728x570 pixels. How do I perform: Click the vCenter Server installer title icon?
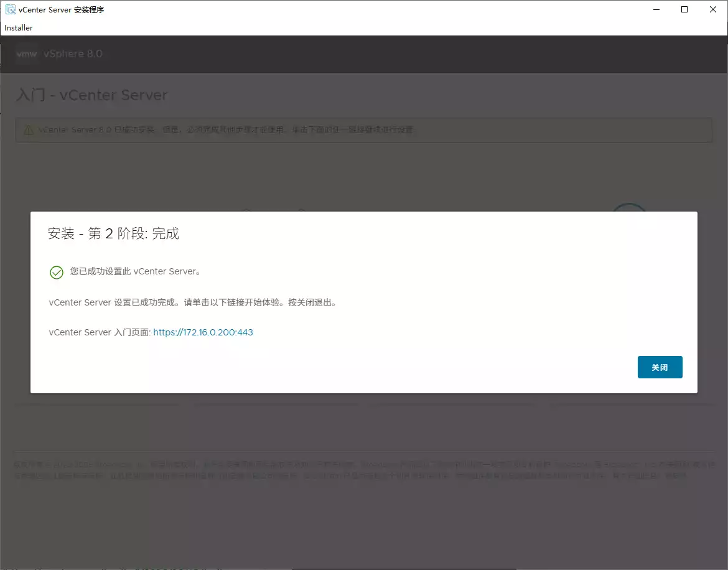point(10,9)
